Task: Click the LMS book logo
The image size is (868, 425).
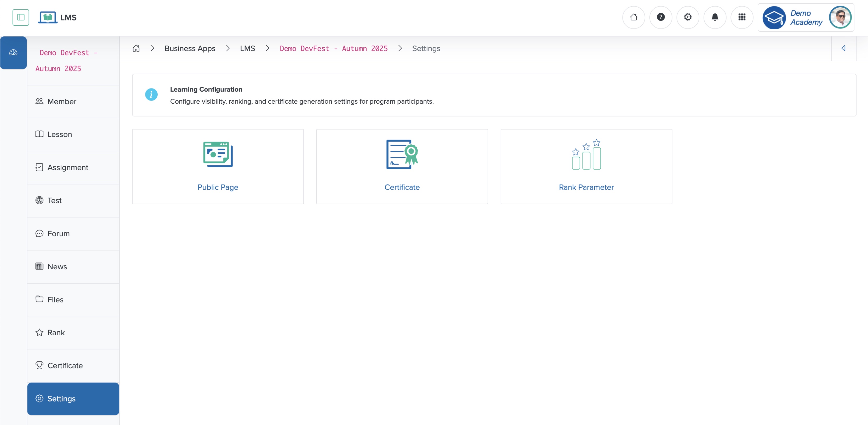Action: (x=48, y=17)
